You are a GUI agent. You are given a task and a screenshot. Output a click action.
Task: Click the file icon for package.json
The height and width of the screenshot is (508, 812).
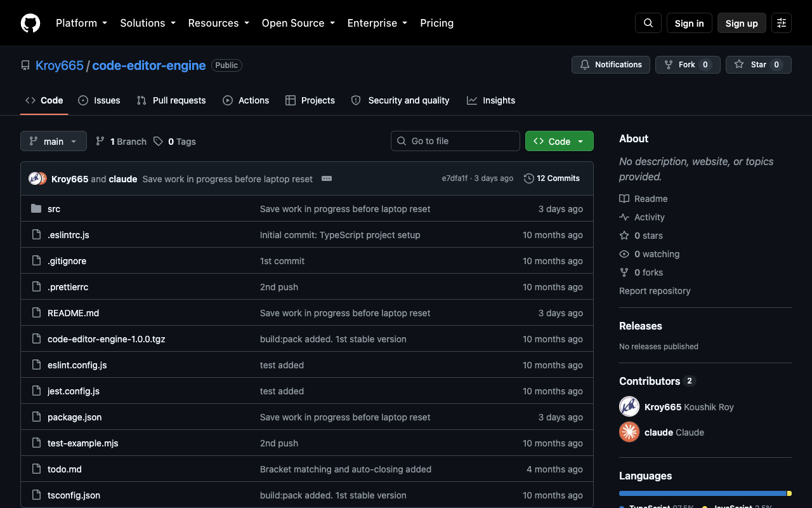coord(36,417)
